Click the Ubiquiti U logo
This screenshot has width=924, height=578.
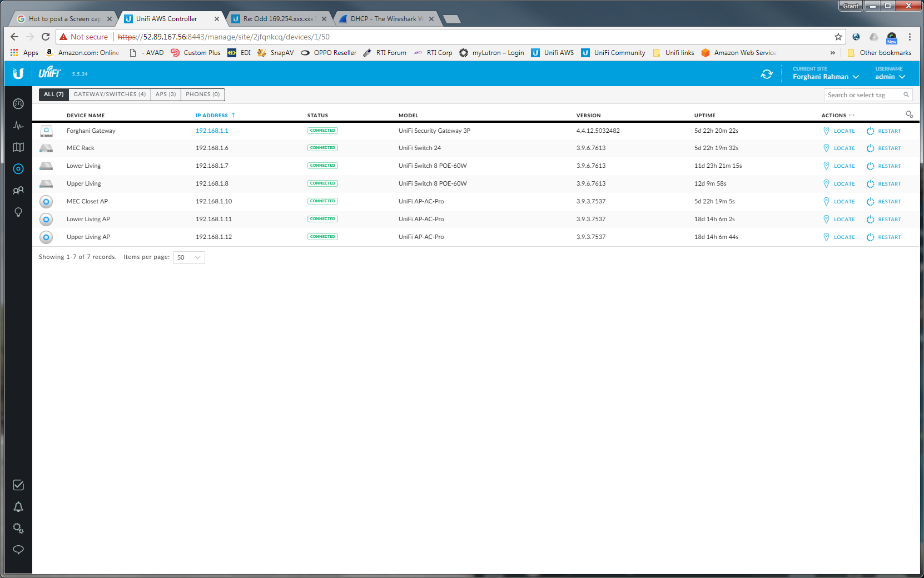18,73
